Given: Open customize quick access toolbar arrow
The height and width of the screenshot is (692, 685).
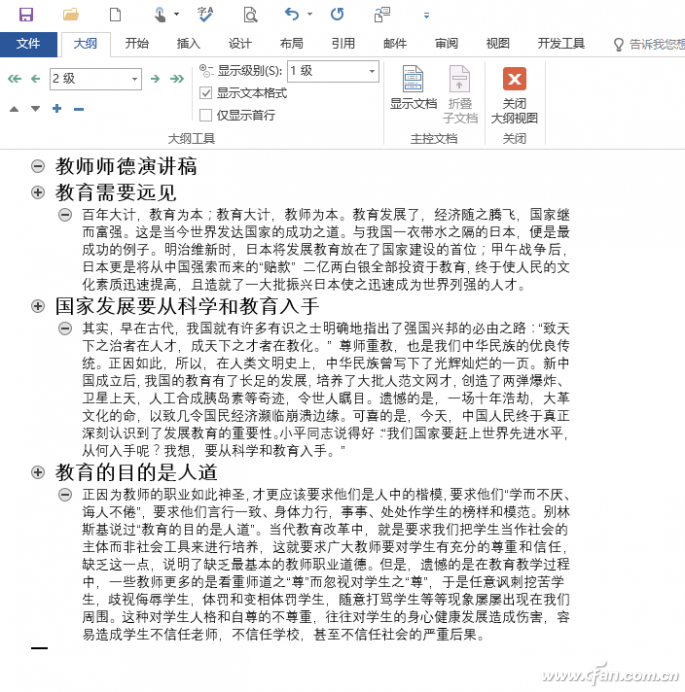Looking at the screenshot, I should [426, 15].
